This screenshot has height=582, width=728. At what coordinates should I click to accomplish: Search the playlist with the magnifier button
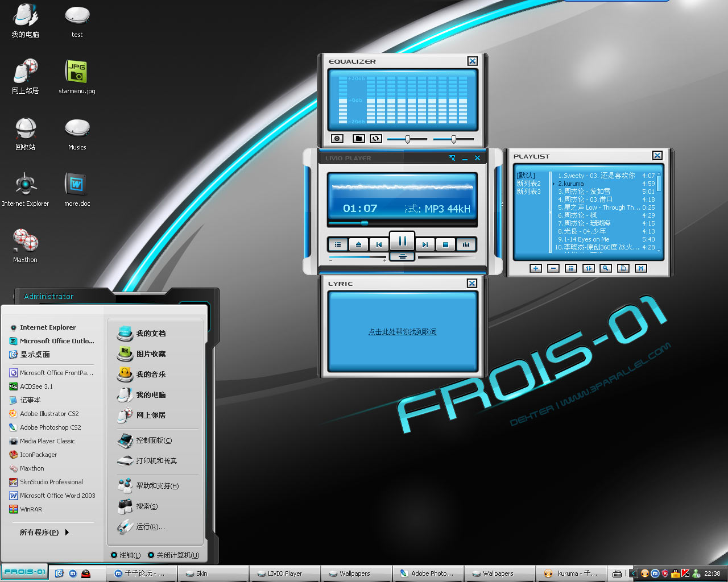(x=606, y=268)
